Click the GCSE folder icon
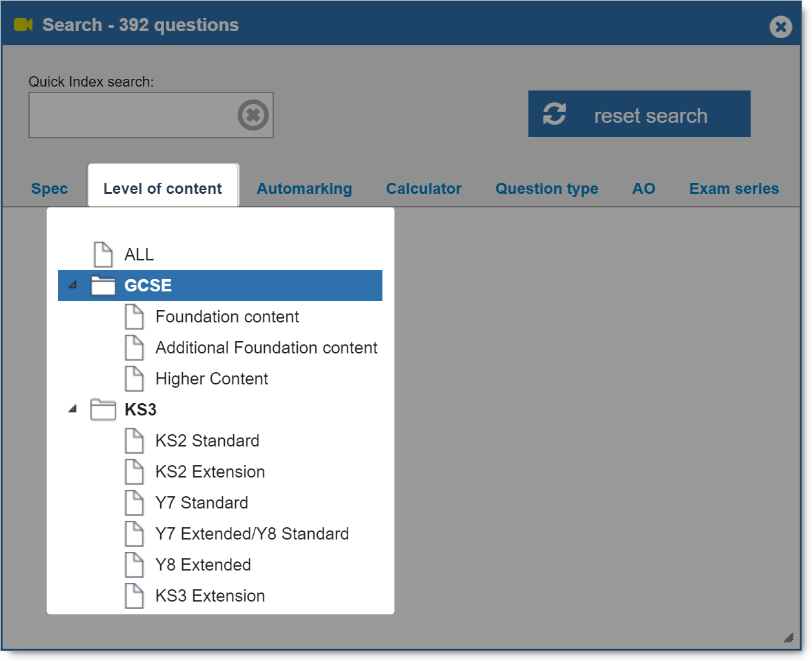The image size is (812, 661). 103,286
